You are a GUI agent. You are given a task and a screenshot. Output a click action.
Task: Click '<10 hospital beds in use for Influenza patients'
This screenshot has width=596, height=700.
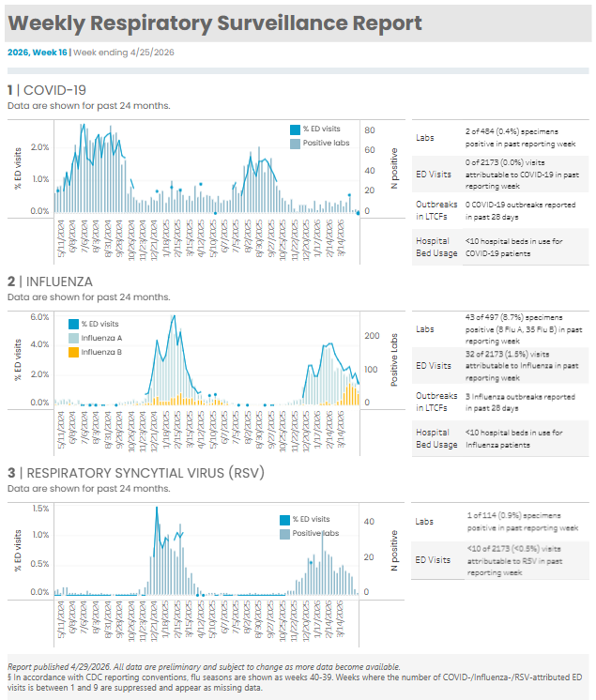point(513,439)
